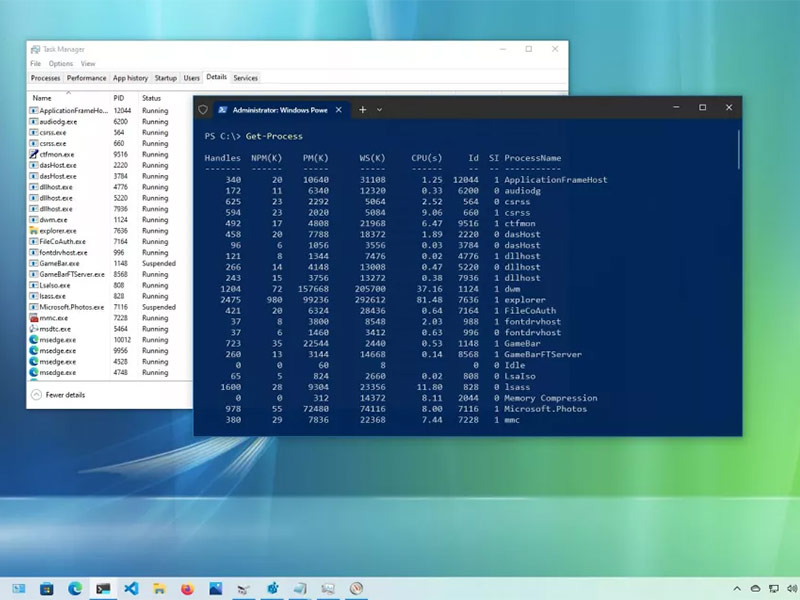Show hidden system tray icons
800x600 pixels.
737,589
